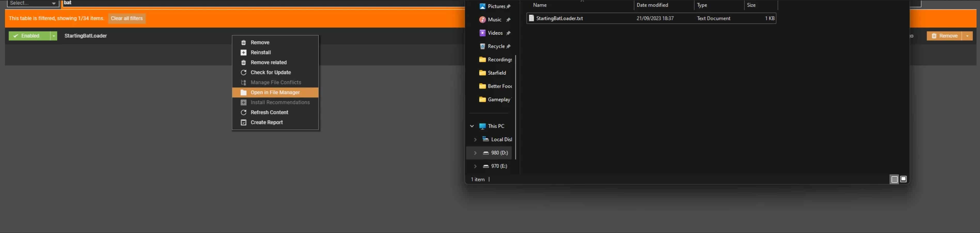The height and width of the screenshot is (233, 980).
Task: Open the Select... filter dropdown
Action: (33, 3)
